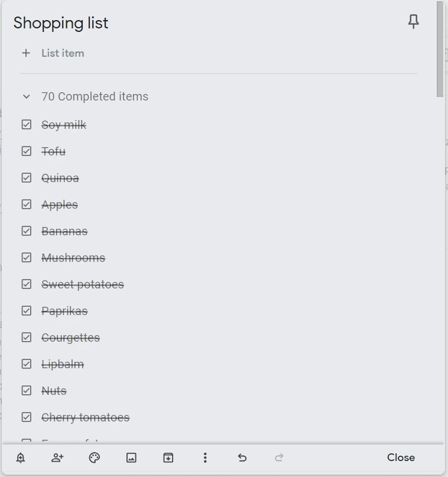The image size is (448, 477).
Task: Uncheck the Tofu item
Action: click(x=27, y=151)
